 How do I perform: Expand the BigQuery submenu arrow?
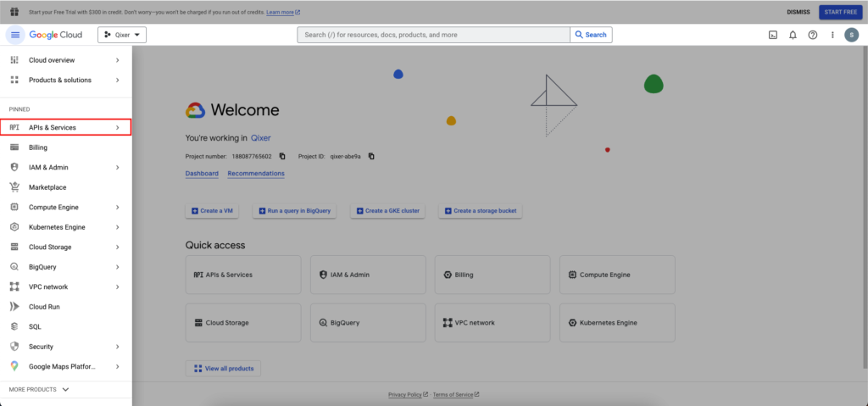(x=117, y=267)
